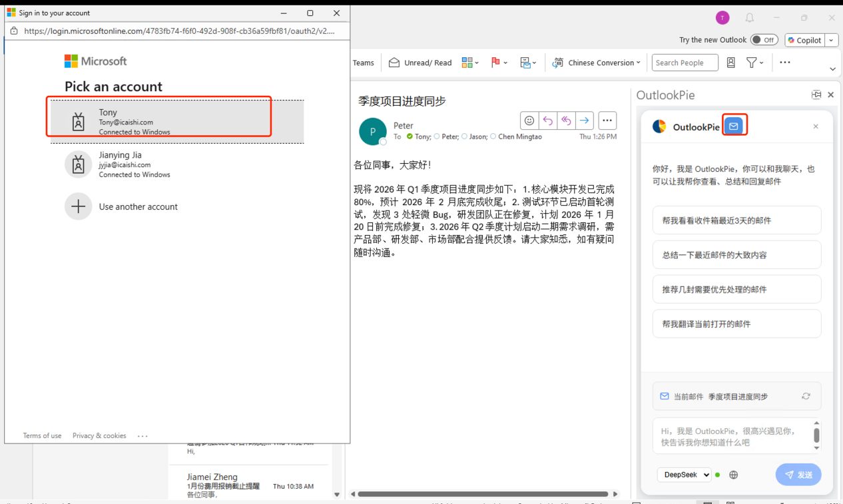Click the OutlookPie pie-chart logo
Viewport: 843px width, 504px height.
tap(659, 126)
